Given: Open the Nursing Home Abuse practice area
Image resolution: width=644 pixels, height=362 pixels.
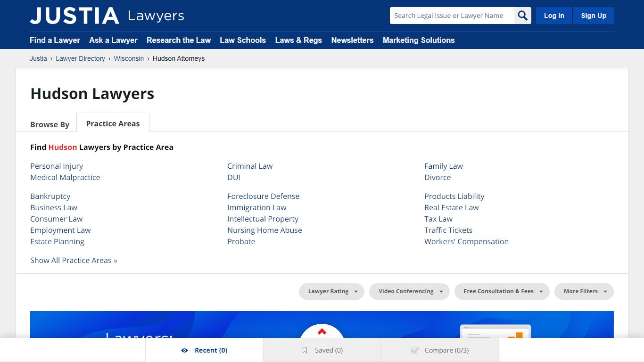Looking at the screenshot, I should (x=264, y=230).
